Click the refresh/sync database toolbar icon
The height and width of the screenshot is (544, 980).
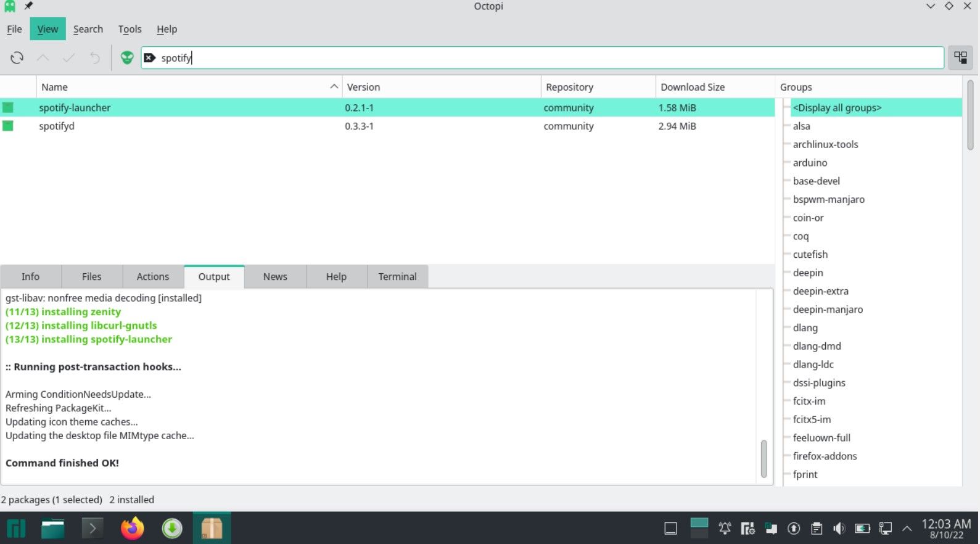17,58
